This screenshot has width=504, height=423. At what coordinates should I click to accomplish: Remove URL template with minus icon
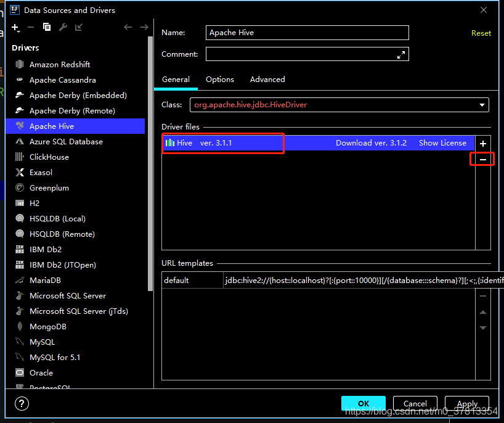(483, 296)
